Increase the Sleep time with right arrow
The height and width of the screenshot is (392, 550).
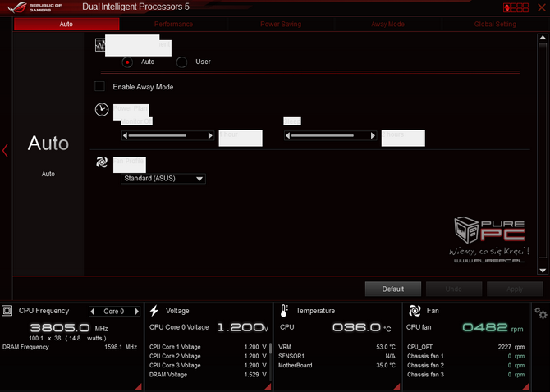(x=373, y=135)
